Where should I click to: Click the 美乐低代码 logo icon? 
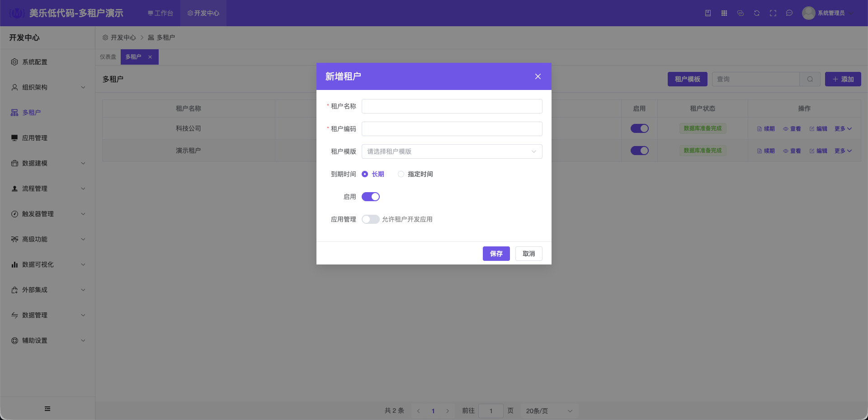pos(17,13)
